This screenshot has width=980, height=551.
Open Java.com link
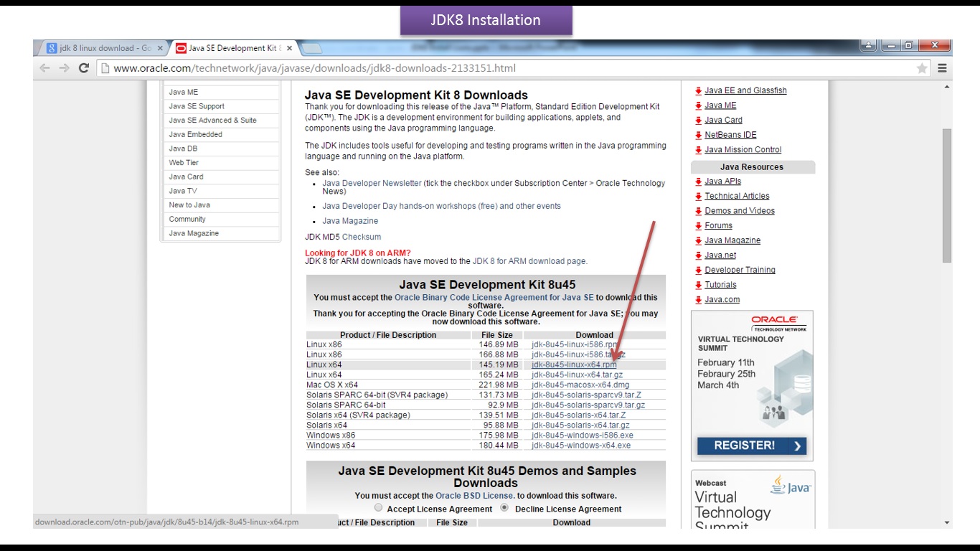(x=722, y=300)
